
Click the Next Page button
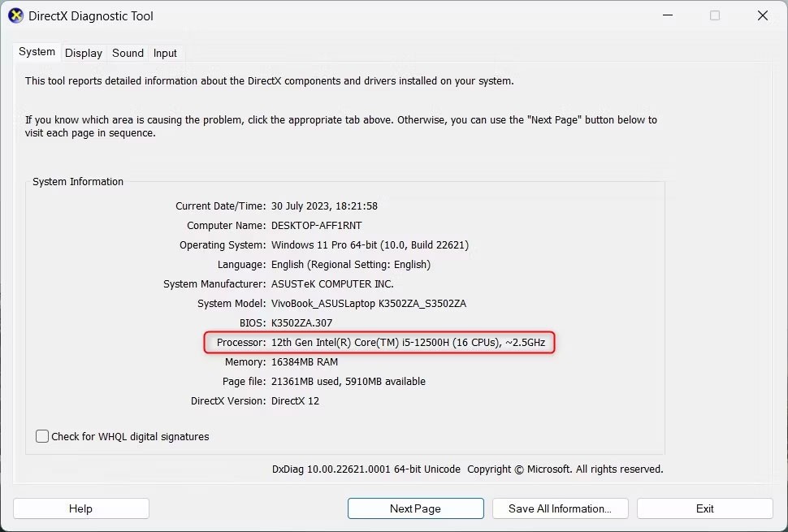pos(415,508)
